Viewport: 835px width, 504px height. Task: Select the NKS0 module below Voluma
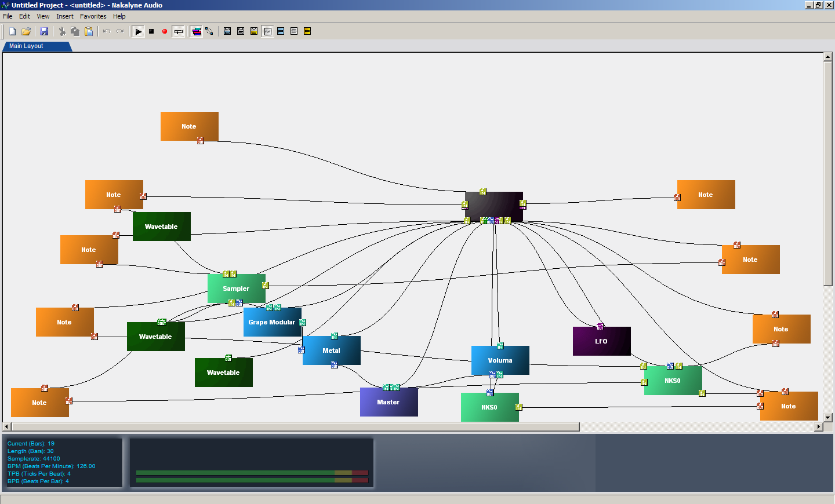[x=490, y=407]
